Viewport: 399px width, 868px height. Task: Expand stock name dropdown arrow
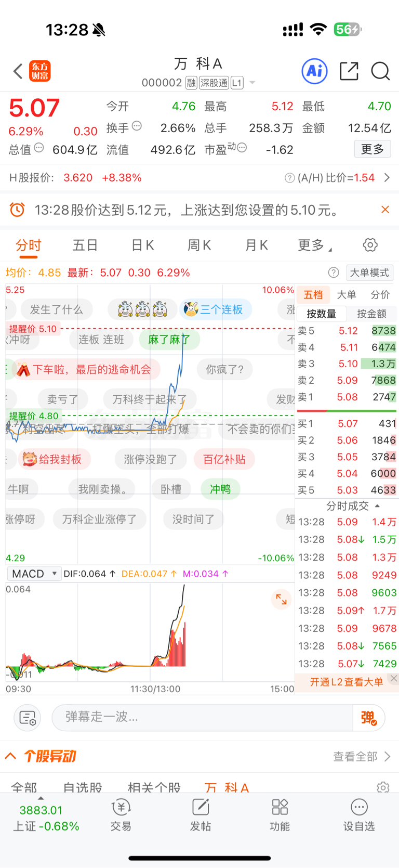click(x=252, y=83)
